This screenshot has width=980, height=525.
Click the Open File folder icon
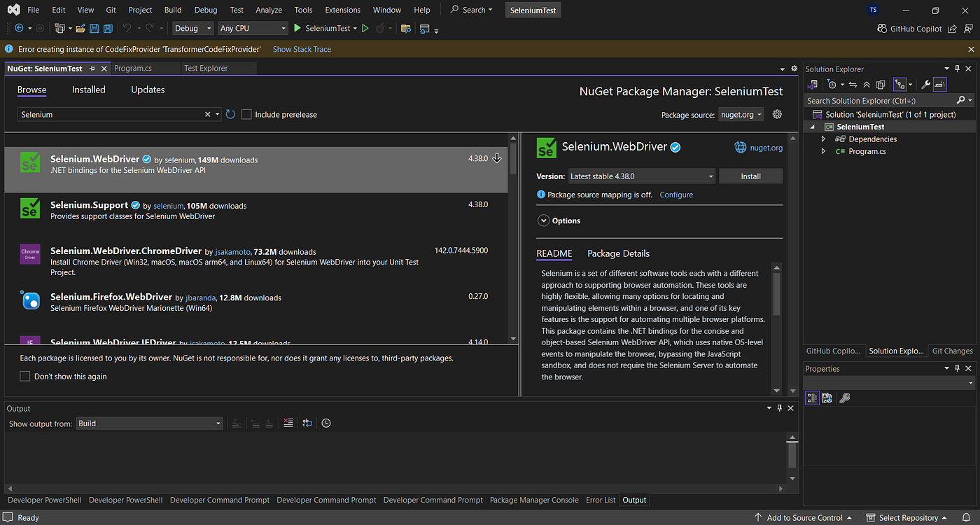point(81,29)
